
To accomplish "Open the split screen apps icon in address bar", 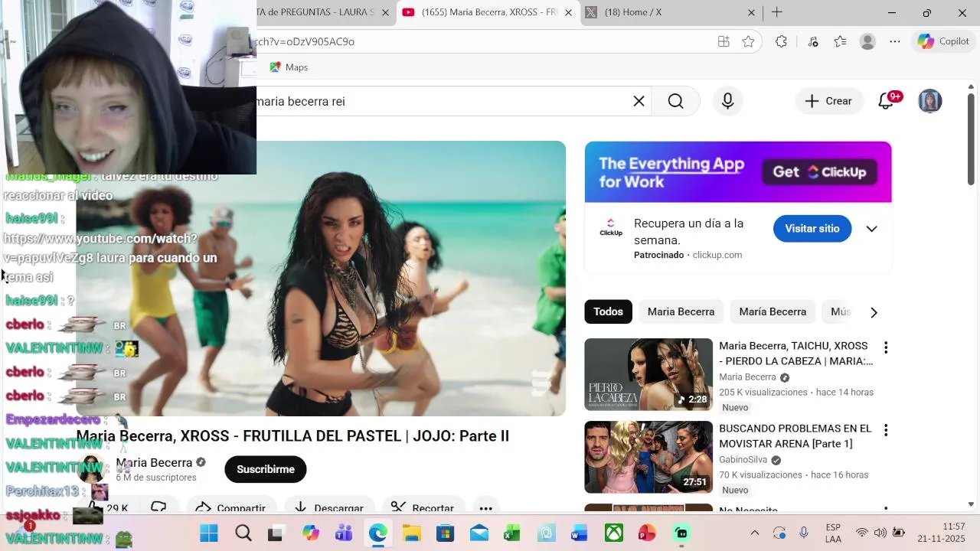I will (x=724, y=41).
